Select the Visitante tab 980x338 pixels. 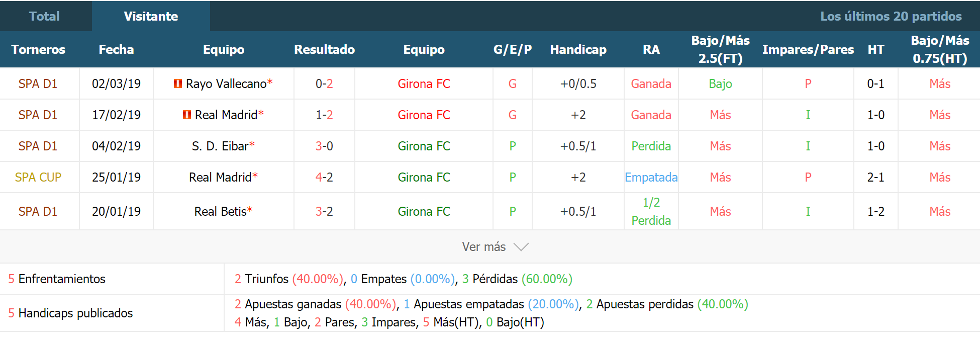point(151,16)
